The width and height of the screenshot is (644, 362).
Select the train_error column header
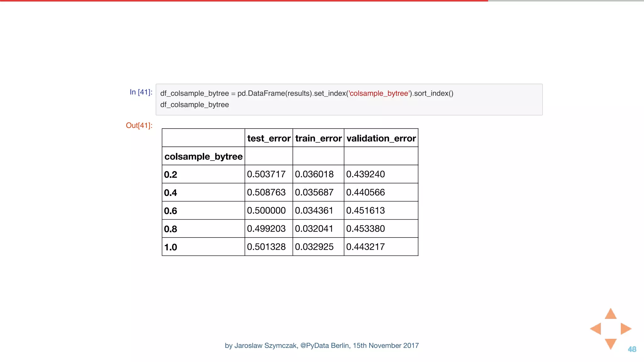pos(319,138)
